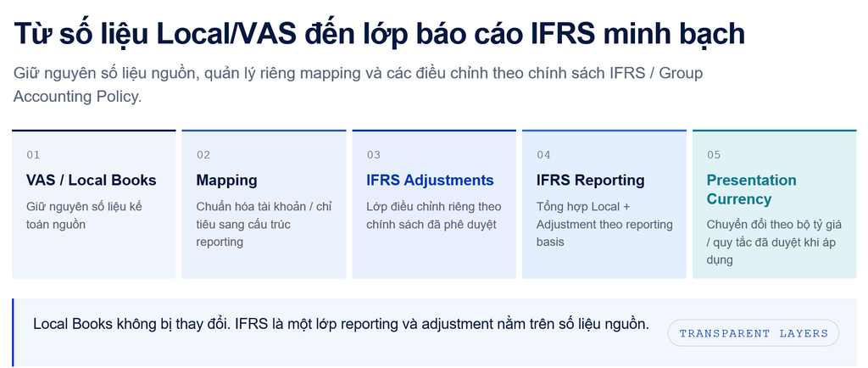Screen dimensions: 868x368
Task: Click the IFRS Reporting card title
Action: click(590, 181)
